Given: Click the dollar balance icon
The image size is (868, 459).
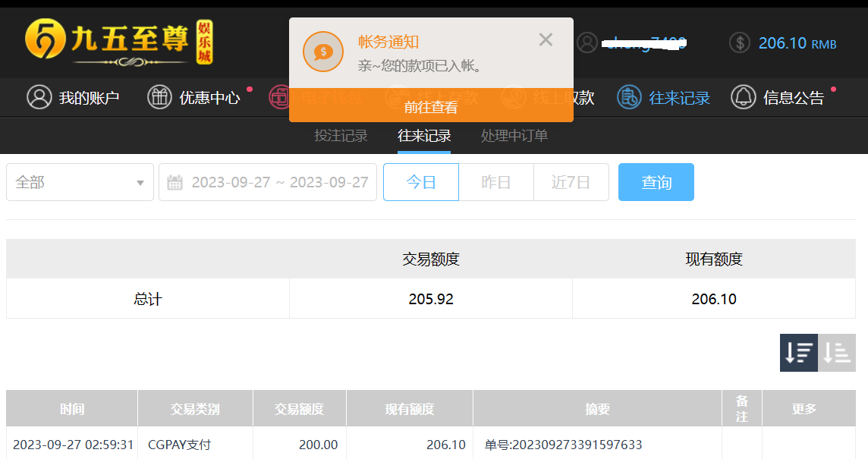Looking at the screenshot, I should [x=740, y=42].
